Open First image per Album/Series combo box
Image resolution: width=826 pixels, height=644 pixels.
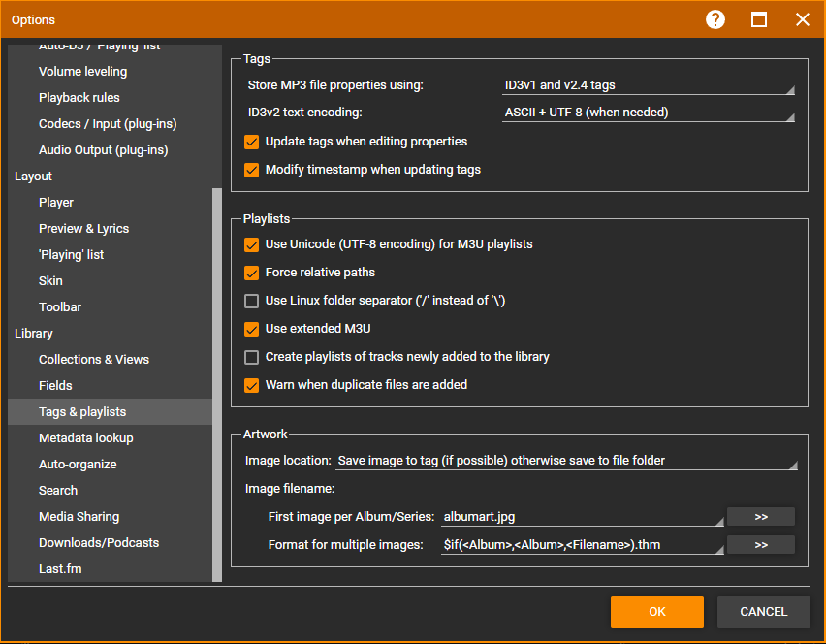click(x=582, y=517)
